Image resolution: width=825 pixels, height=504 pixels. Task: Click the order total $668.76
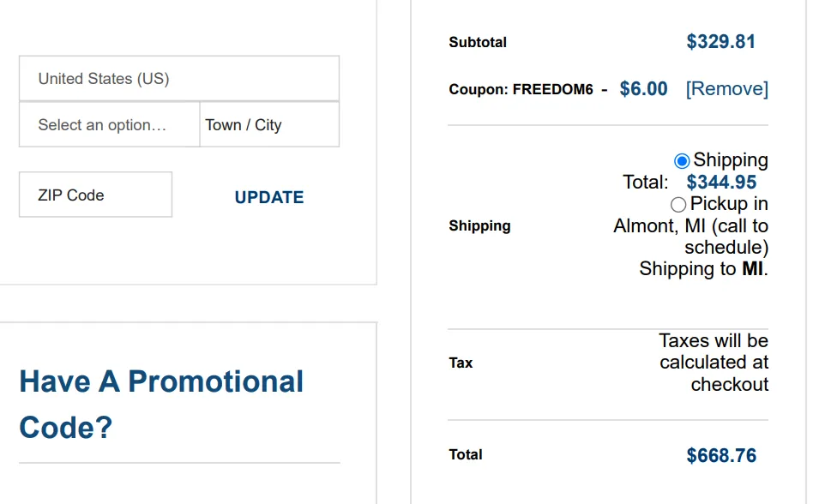[721, 455]
